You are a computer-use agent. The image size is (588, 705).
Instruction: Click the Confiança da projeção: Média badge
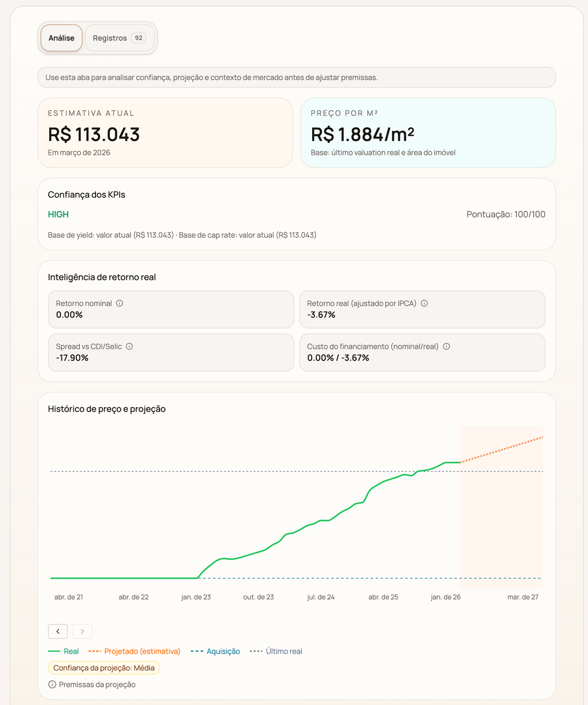(104, 668)
